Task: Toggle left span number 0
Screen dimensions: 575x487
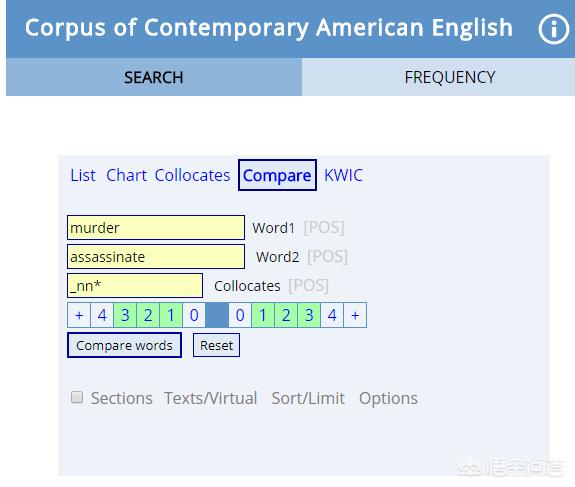Action: 194,315
